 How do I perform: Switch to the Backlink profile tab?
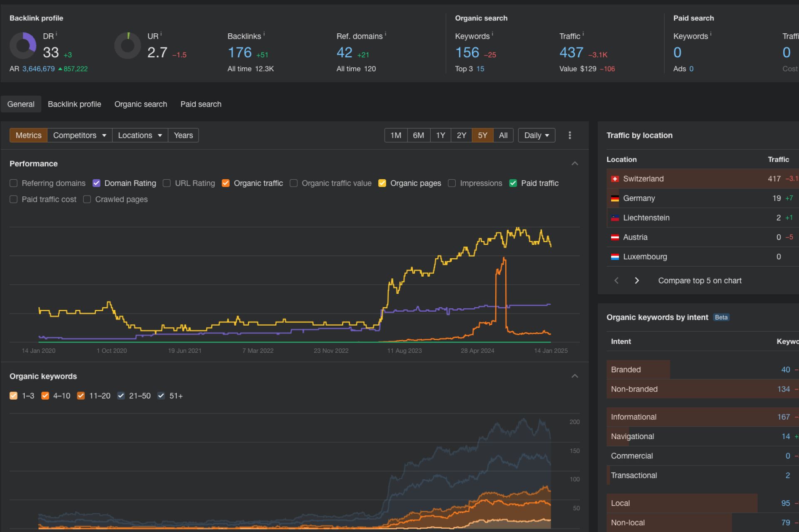pyautogui.click(x=74, y=104)
